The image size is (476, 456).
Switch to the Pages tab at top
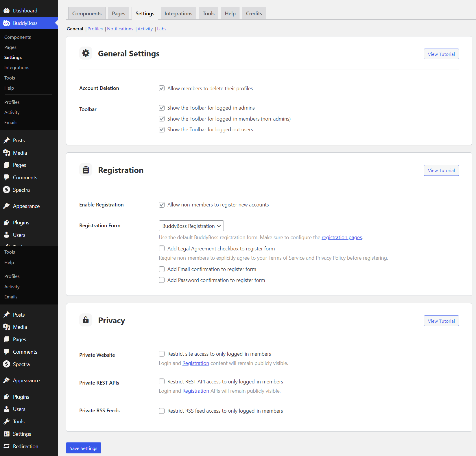coord(119,13)
